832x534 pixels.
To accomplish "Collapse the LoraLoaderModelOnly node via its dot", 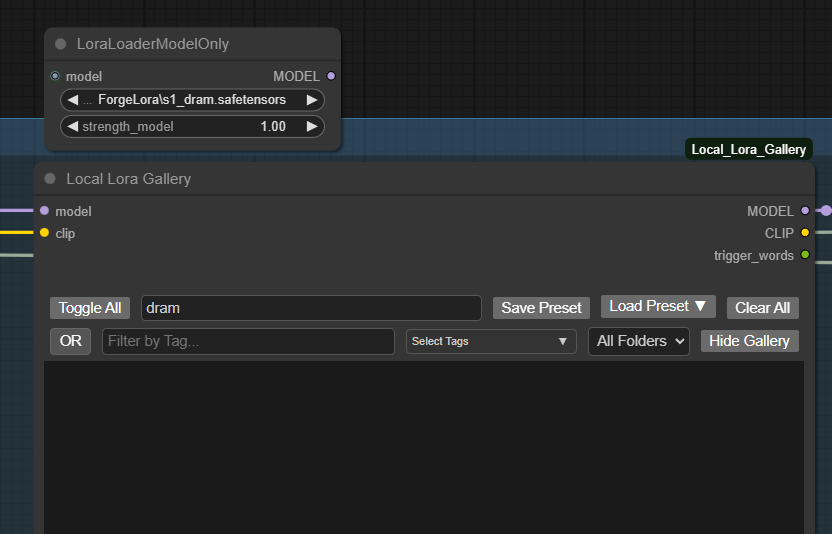I will [60, 44].
